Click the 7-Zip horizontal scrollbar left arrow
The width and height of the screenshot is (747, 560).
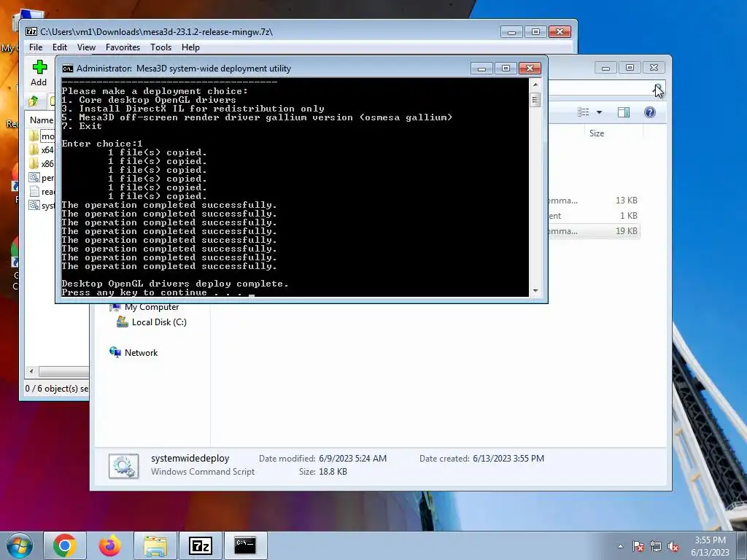click(31, 371)
